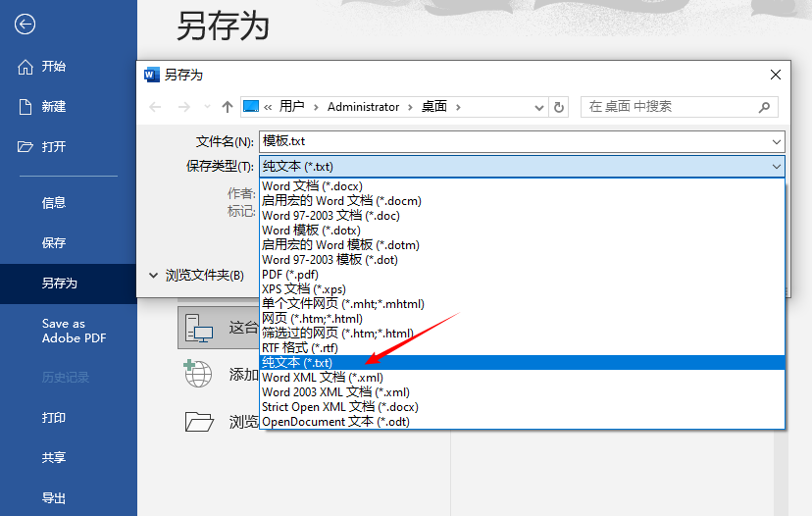
Task: Select PDF (*.pdf) file type
Action: click(x=522, y=275)
